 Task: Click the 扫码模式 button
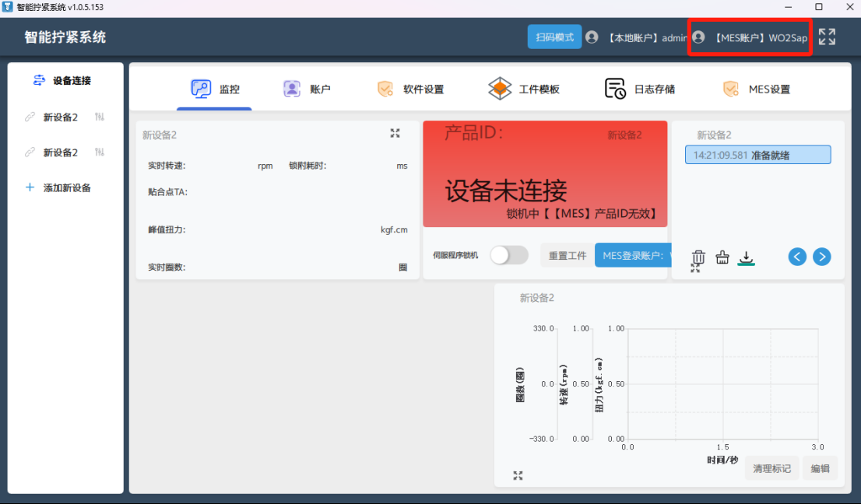coord(554,37)
